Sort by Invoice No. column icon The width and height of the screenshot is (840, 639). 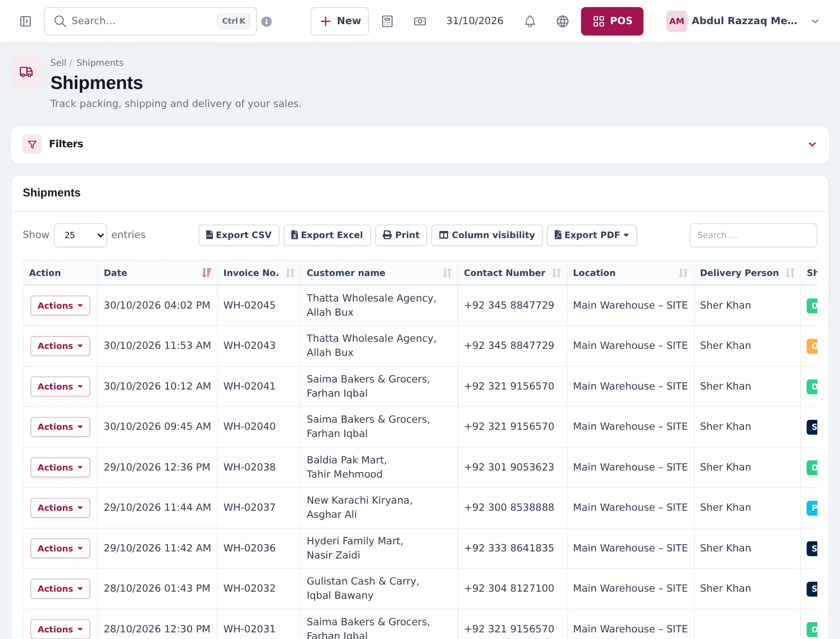tap(290, 273)
